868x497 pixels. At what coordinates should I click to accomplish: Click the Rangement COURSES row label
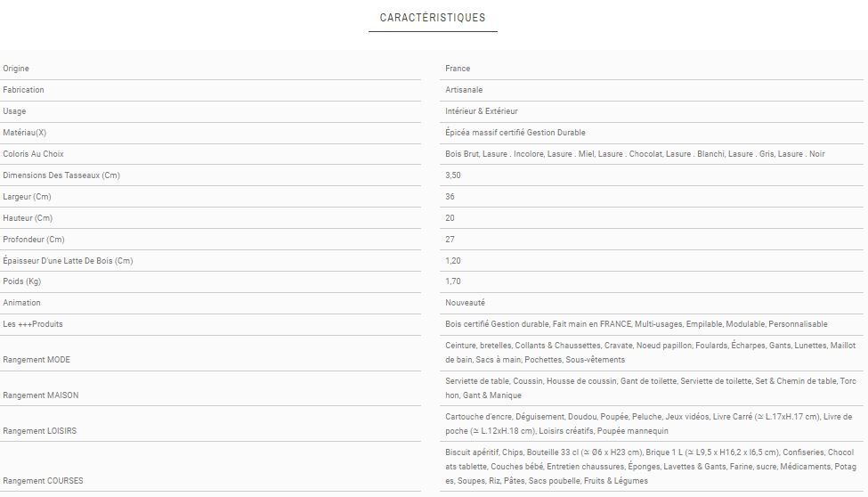coord(43,481)
